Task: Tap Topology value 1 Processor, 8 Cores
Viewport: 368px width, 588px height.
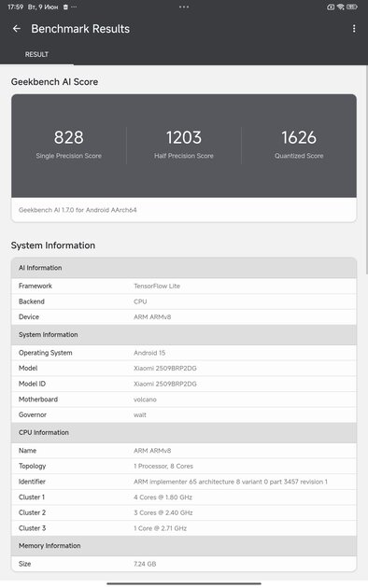Action: (163, 466)
